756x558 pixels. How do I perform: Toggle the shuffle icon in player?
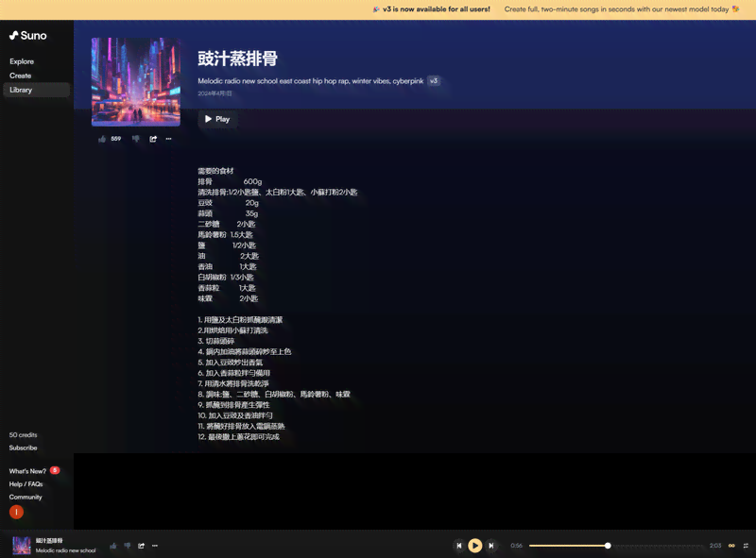click(746, 546)
